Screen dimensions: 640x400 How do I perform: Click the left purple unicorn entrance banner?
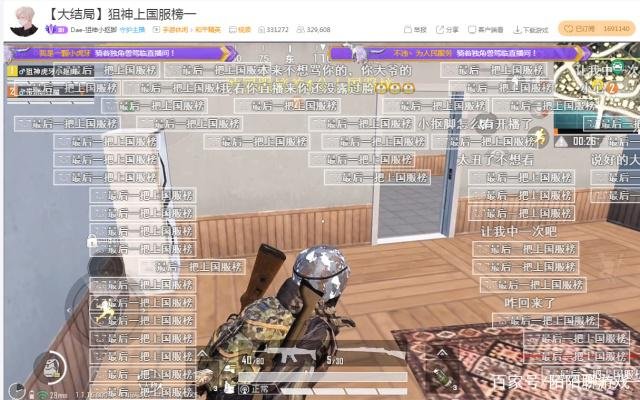[121, 53]
